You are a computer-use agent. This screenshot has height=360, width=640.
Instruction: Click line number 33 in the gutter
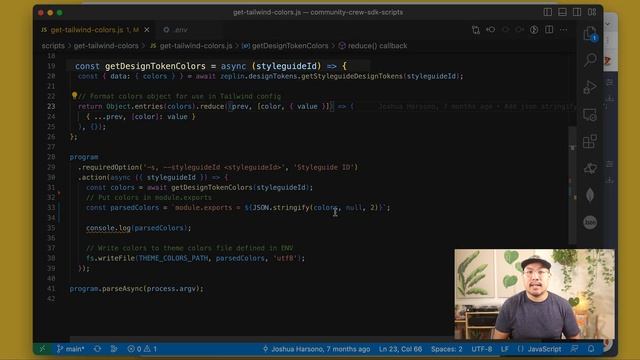tap(51, 207)
